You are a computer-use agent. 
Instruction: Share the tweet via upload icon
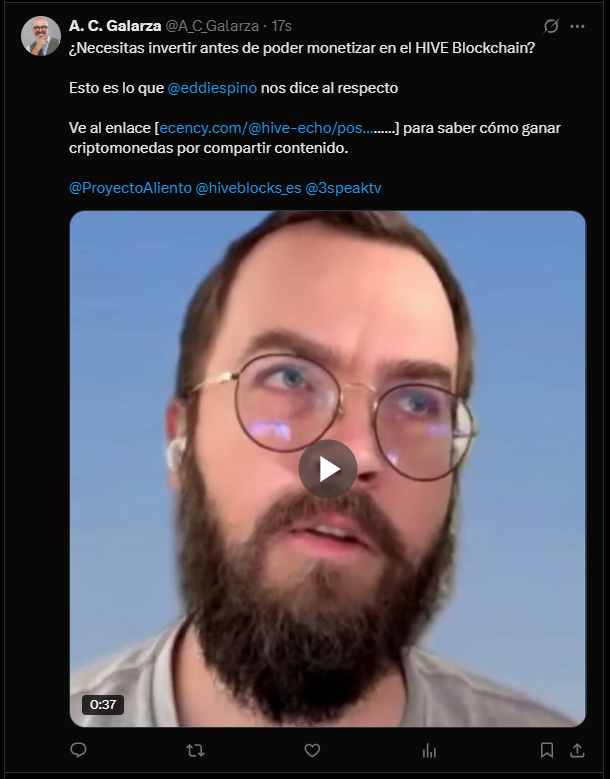click(x=577, y=750)
